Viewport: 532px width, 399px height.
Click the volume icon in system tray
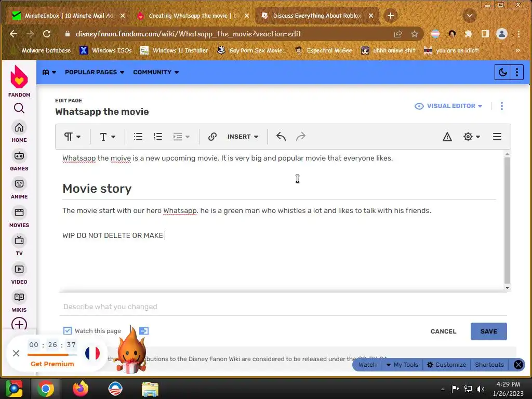pyautogui.click(x=480, y=389)
